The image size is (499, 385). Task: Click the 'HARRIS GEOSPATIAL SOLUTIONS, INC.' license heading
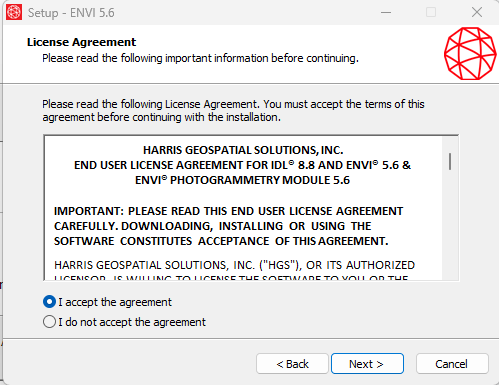243,150
